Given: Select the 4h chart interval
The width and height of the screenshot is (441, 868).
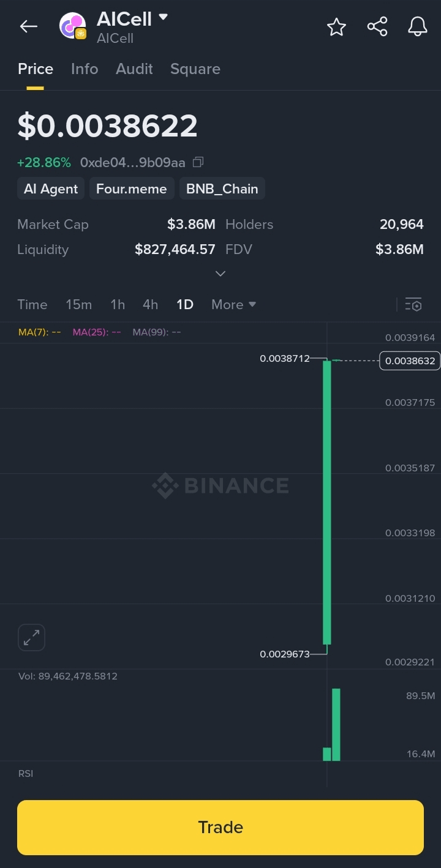Looking at the screenshot, I should (150, 304).
